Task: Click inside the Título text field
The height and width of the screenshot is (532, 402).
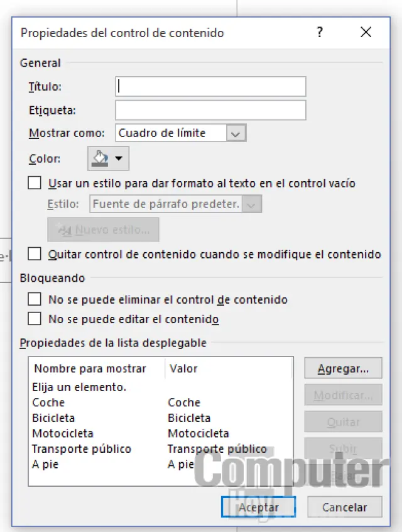Action: (210, 87)
